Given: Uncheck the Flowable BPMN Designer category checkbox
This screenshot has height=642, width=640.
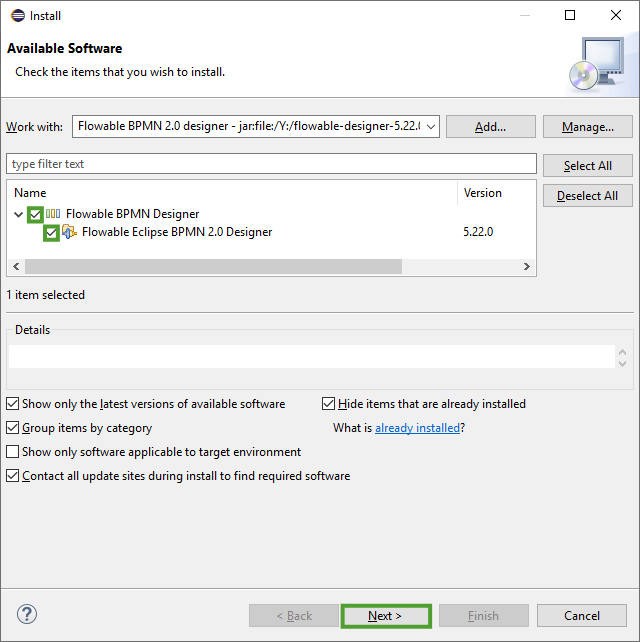Looking at the screenshot, I should (36, 214).
